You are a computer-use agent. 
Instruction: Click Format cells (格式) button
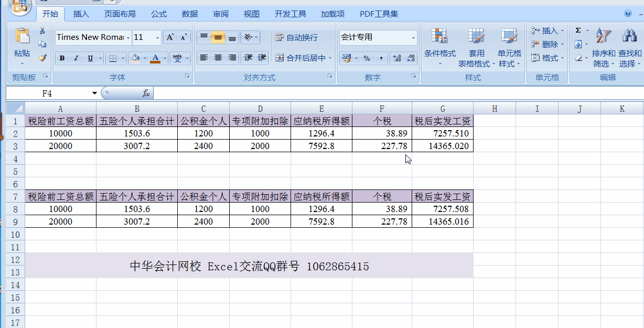(x=547, y=58)
